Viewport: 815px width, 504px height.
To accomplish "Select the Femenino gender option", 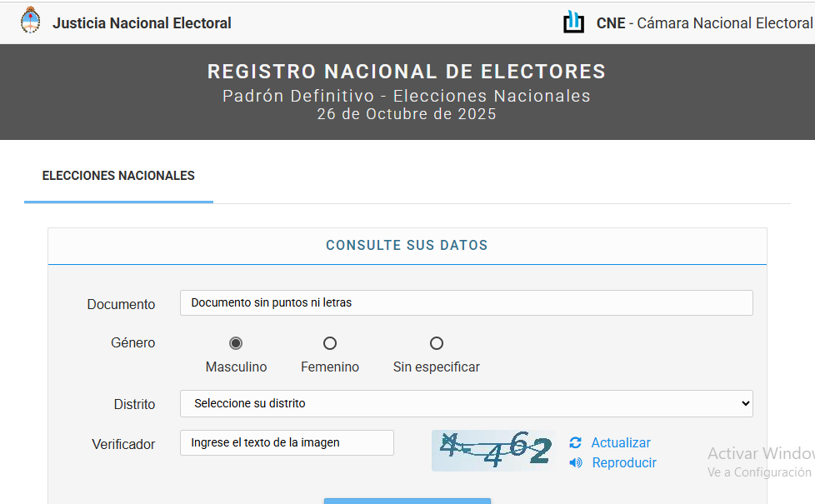I will click(330, 343).
